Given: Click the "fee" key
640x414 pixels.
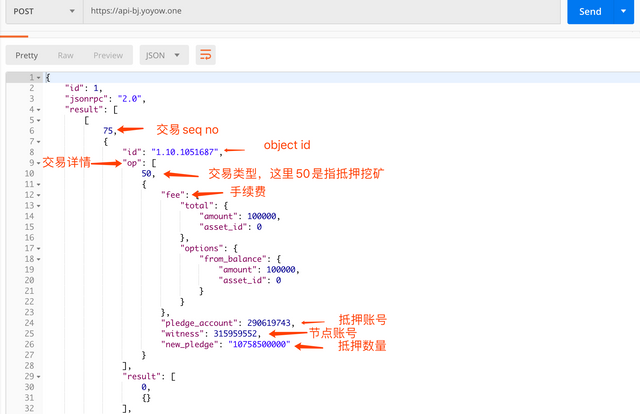Looking at the screenshot, I should point(173,195).
